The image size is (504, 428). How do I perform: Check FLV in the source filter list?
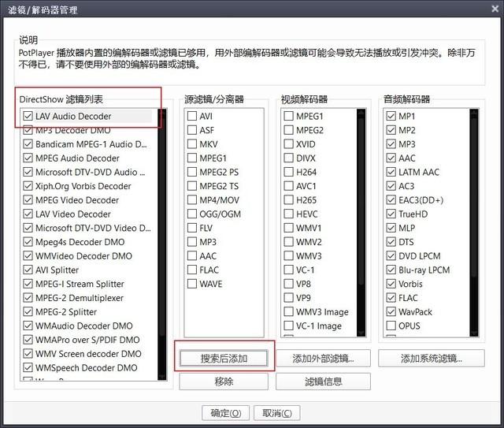191,229
